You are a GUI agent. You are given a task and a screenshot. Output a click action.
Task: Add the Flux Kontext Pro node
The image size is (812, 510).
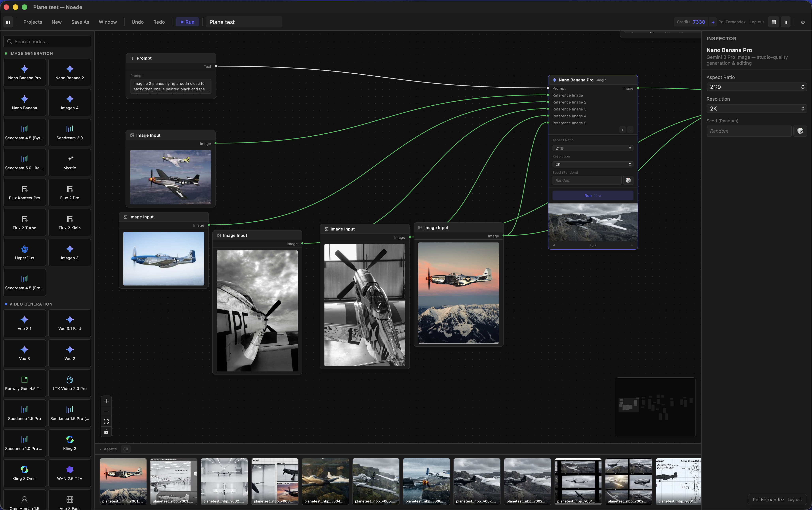[x=24, y=192]
